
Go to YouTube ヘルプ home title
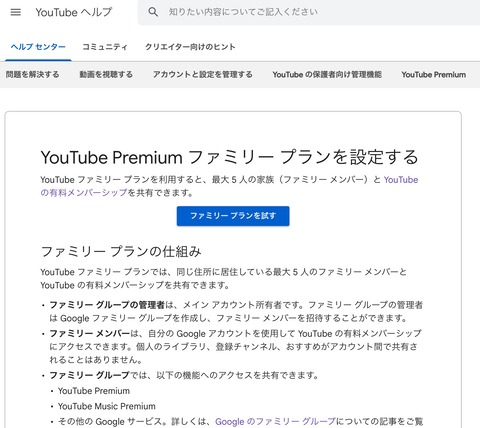point(74,12)
